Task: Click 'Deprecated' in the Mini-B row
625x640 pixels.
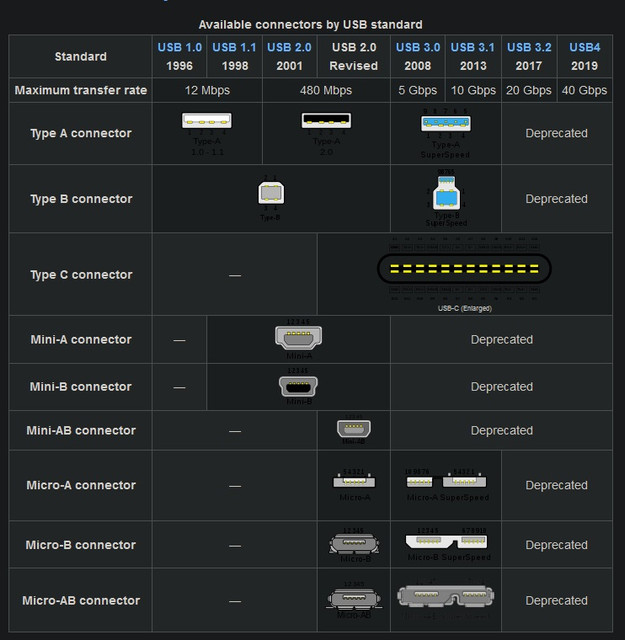Action: pyautogui.click(x=502, y=387)
